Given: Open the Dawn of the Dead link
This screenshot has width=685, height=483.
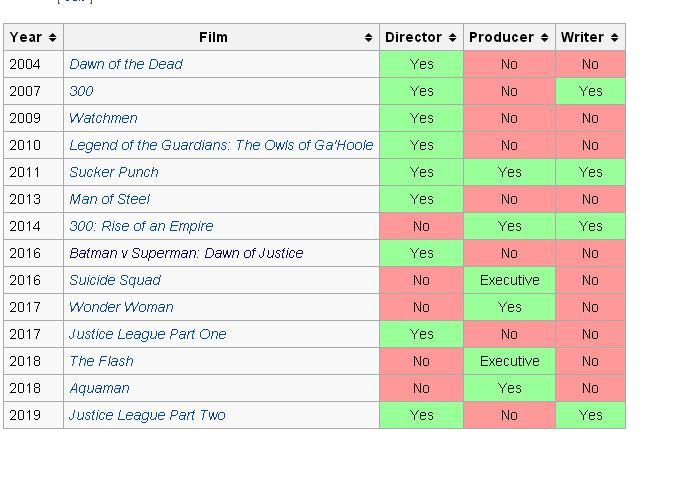Looking at the screenshot, I should click(x=126, y=64).
